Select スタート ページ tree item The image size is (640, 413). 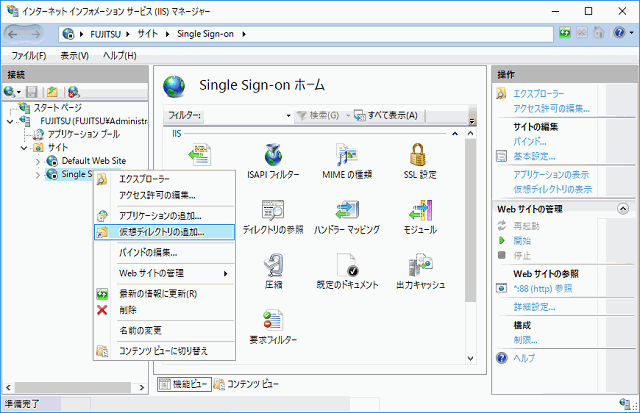(58, 108)
